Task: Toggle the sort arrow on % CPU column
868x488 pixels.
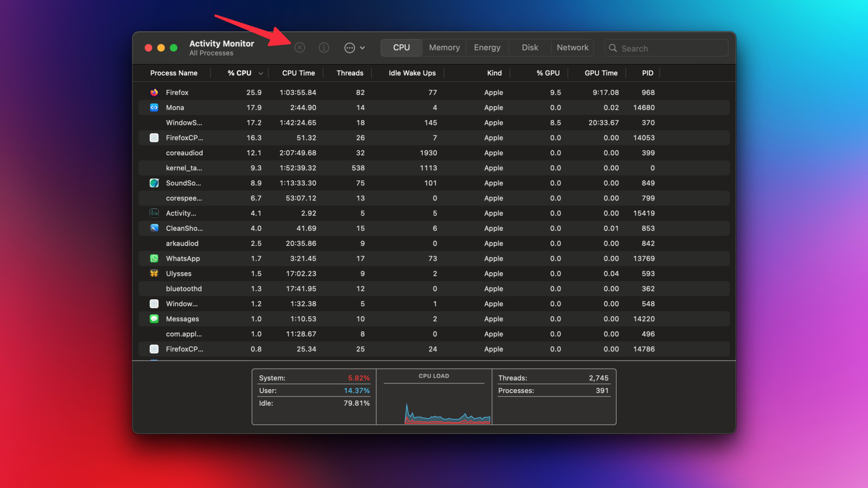Action: click(260, 73)
